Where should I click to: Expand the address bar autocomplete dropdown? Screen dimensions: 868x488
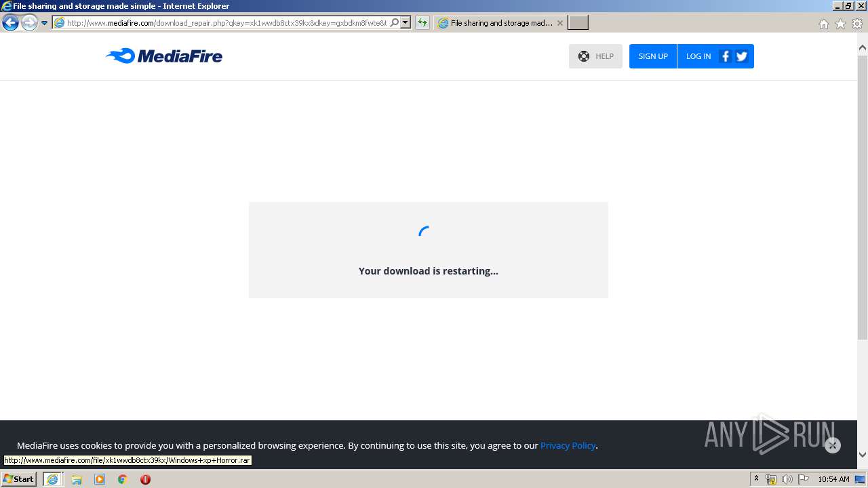pyautogui.click(x=406, y=23)
